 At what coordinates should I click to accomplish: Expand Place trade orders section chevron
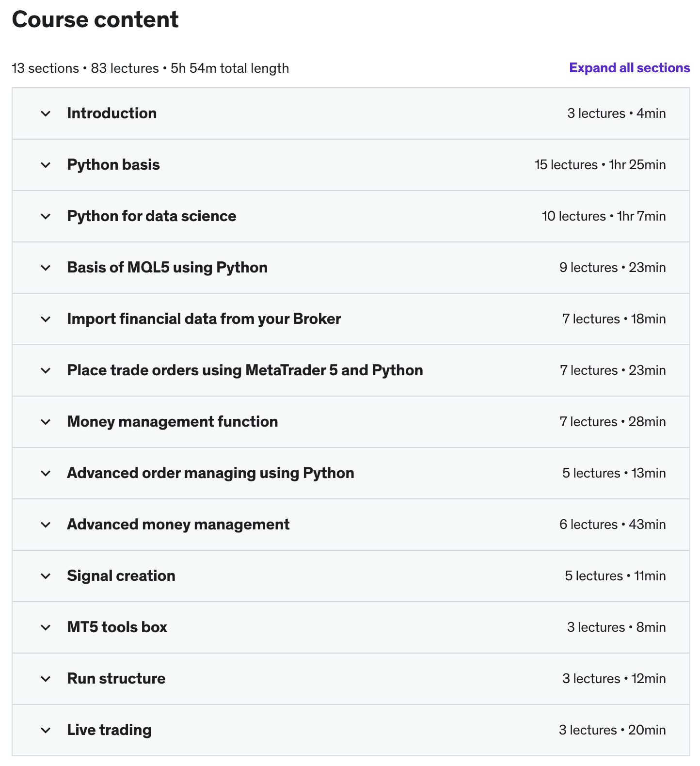46,371
